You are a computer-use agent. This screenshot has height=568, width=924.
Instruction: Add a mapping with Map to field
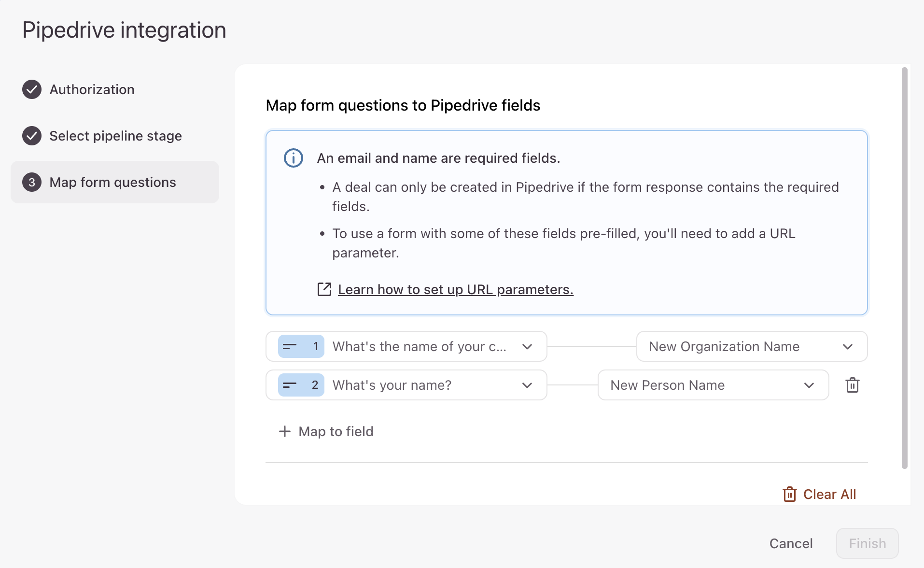click(x=326, y=431)
